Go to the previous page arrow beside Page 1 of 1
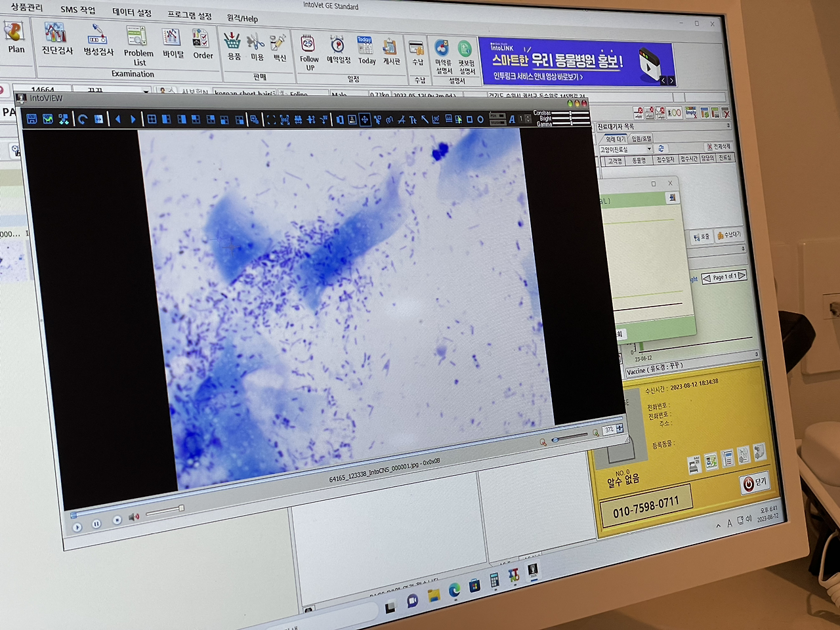This screenshot has width=840, height=630. [x=706, y=278]
